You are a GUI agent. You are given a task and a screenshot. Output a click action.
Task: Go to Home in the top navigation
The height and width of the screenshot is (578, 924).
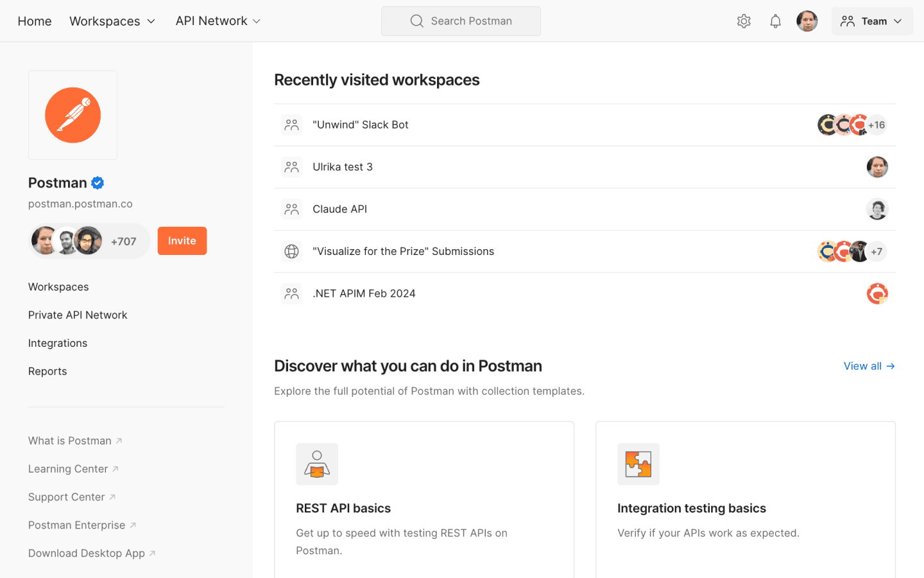coord(35,21)
